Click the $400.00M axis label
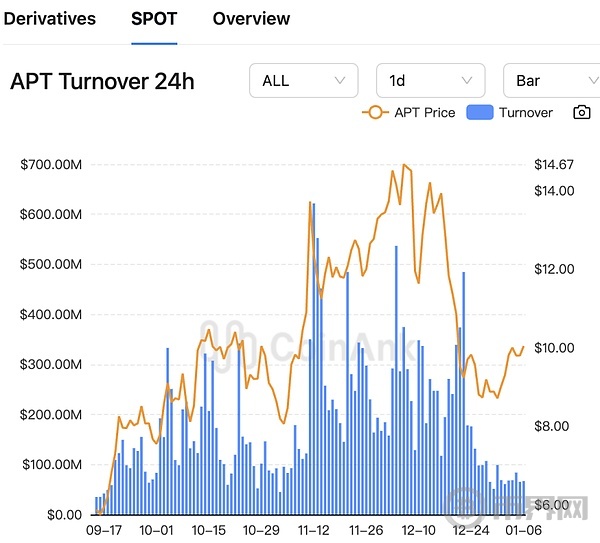The height and width of the screenshot is (543, 600). click(x=51, y=315)
